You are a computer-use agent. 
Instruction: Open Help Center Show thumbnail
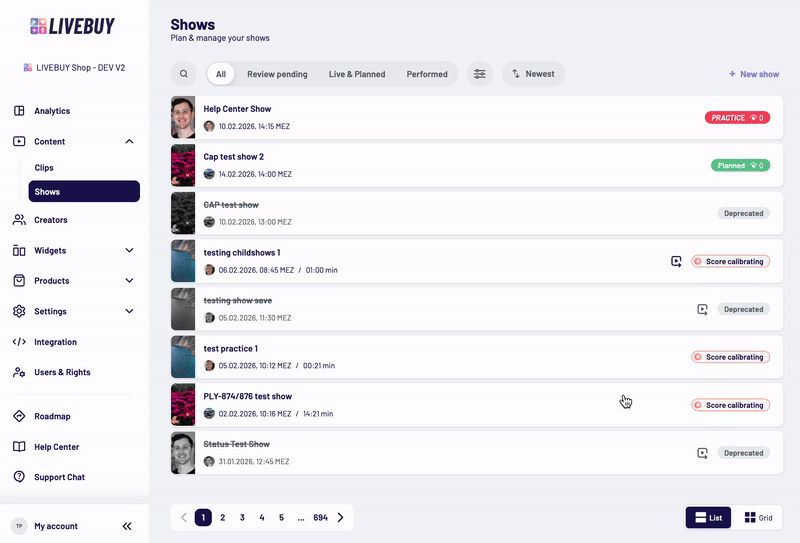point(183,117)
